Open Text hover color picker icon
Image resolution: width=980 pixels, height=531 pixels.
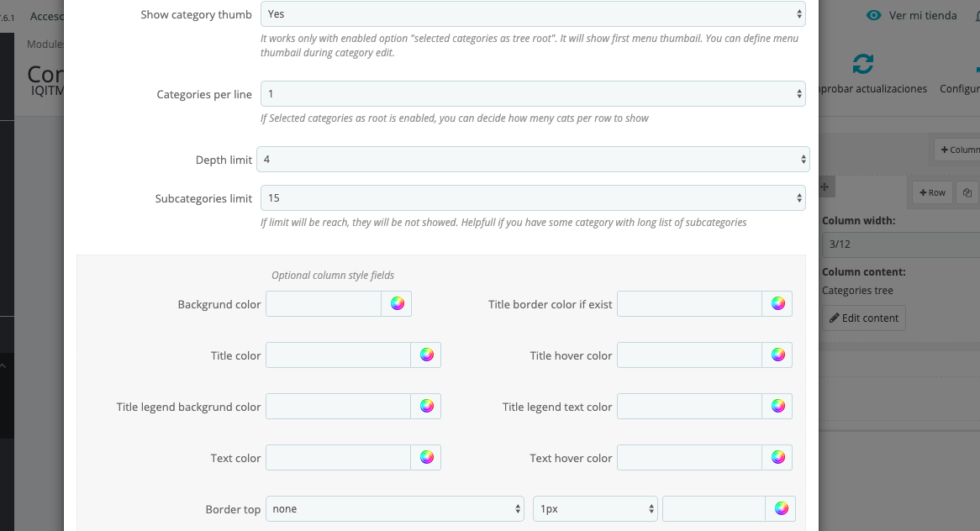(777, 458)
